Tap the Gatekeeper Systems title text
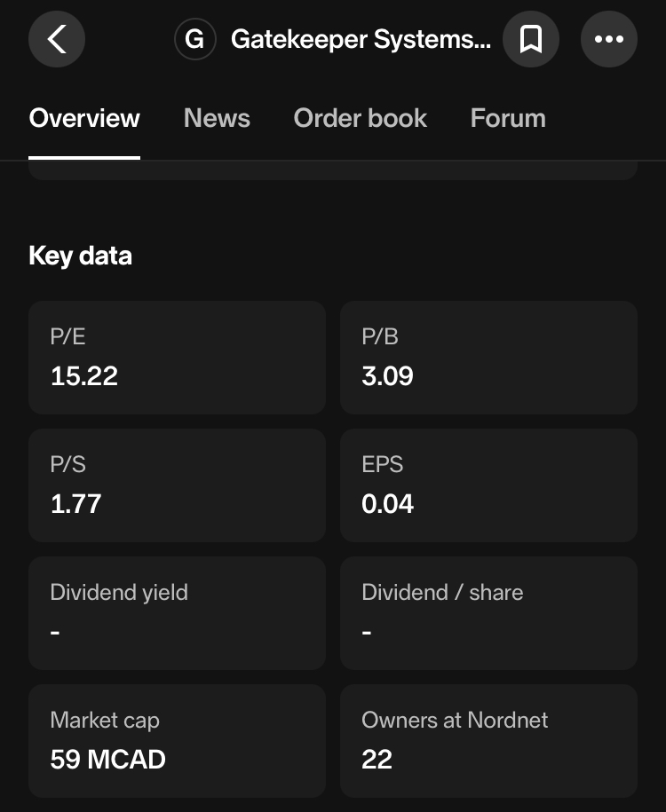666x812 pixels. pyautogui.click(x=360, y=39)
